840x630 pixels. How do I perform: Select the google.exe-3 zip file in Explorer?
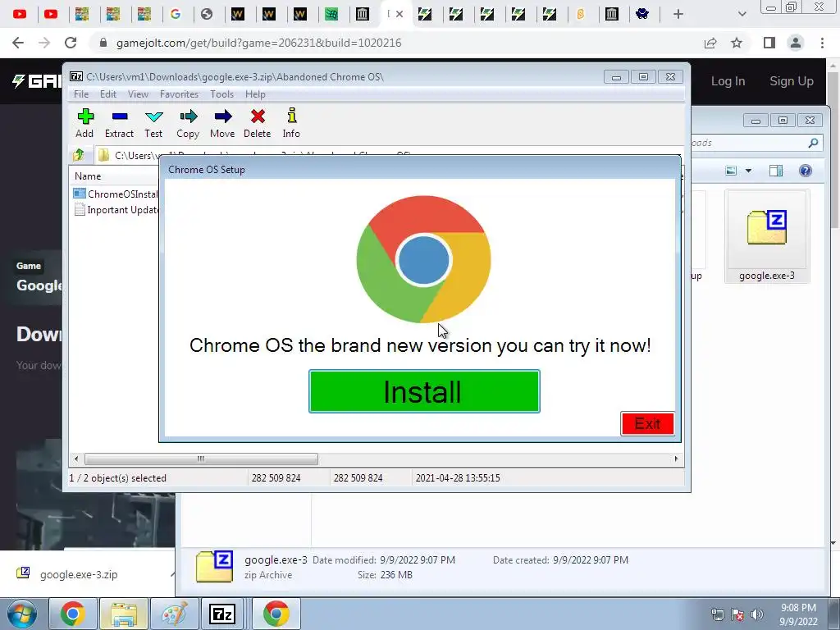[x=767, y=236]
